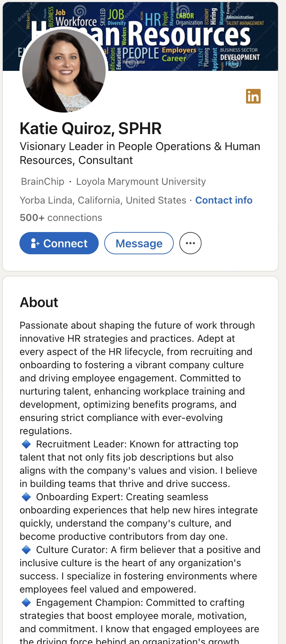
Task: Click the blue diamond before Culture Curator
Action: [x=26, y=550]
